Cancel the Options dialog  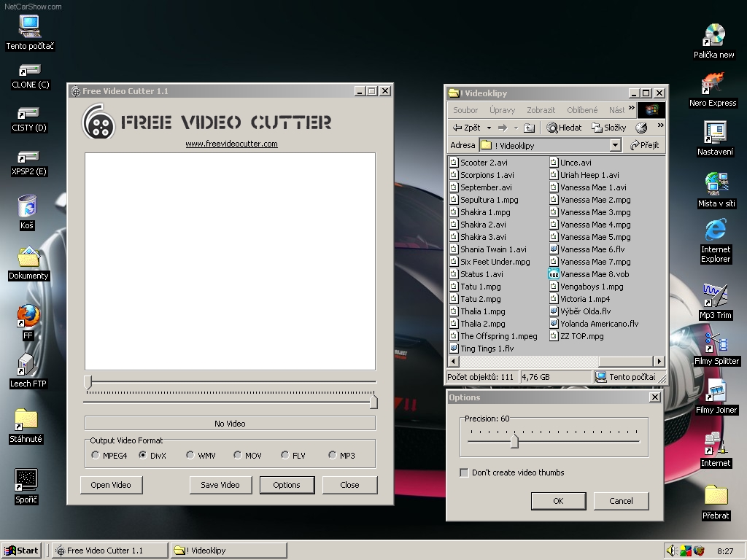621,501
